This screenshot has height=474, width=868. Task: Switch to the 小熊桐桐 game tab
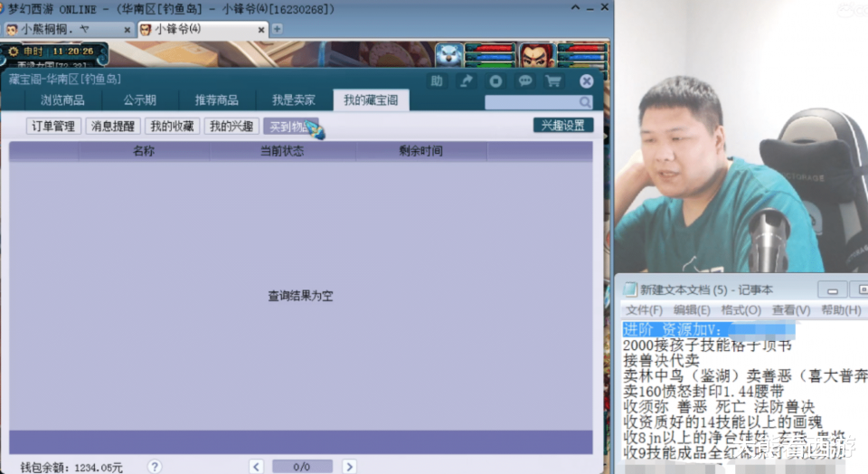[x=68, y=29]
